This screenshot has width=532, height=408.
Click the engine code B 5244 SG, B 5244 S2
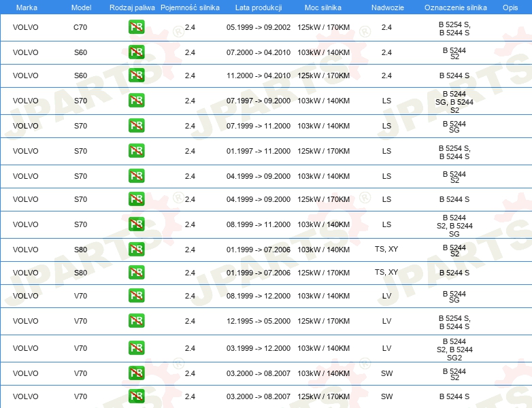click(x=454, y=102)
